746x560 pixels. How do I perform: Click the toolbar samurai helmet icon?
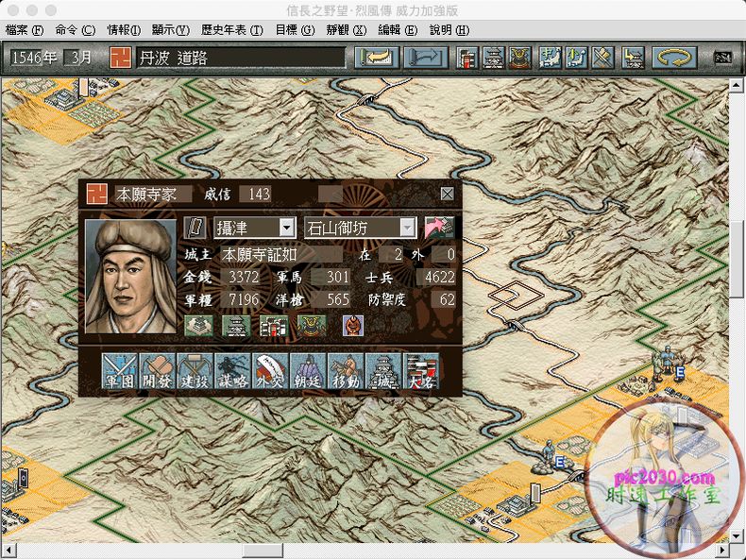(520, 58)
